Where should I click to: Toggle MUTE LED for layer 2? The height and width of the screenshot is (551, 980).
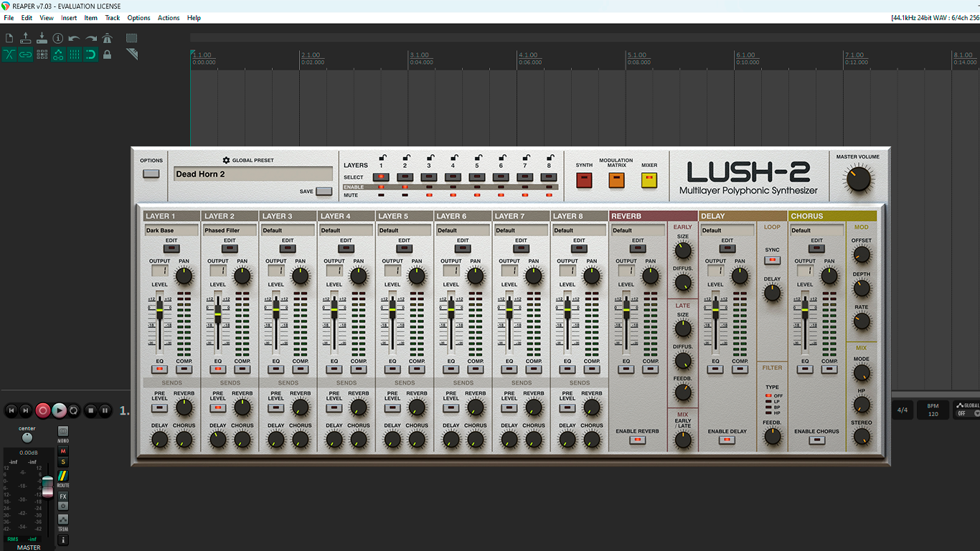pyautogui.click(x=405, y=195)
